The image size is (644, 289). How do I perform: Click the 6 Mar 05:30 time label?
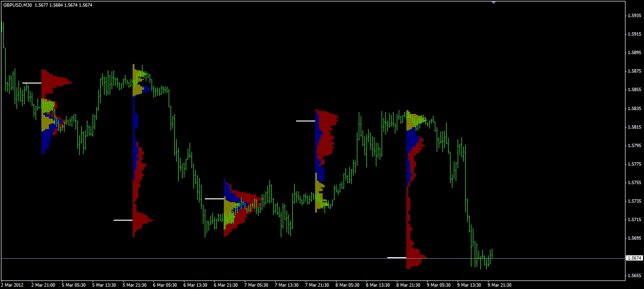point(165,285)
